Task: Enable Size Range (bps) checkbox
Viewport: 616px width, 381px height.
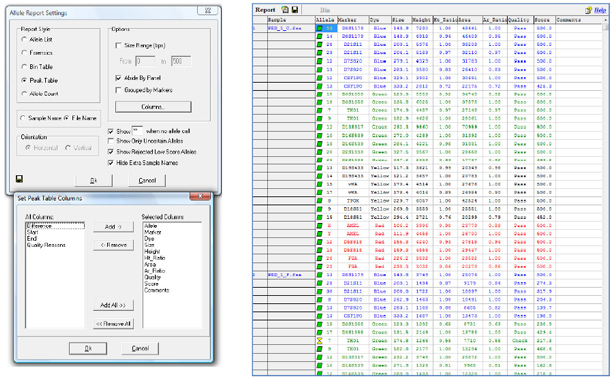Action: coord(118,46)
